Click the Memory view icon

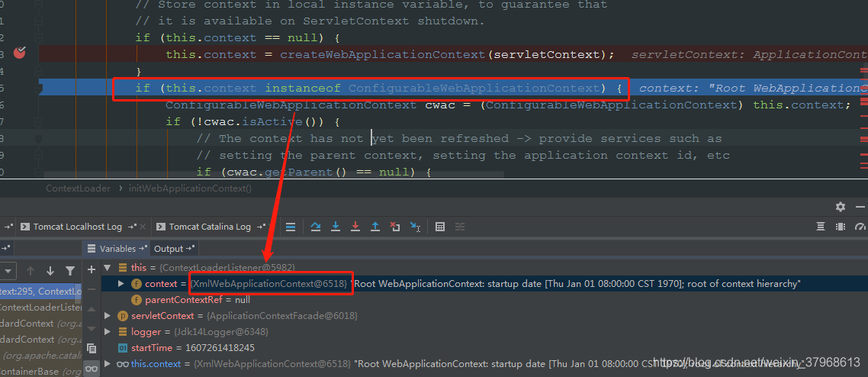pyautogui.click(x=841, y=227)
